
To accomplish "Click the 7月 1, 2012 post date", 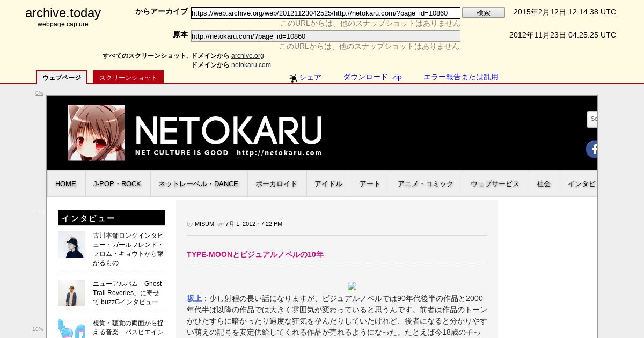I will coord(240,224).
